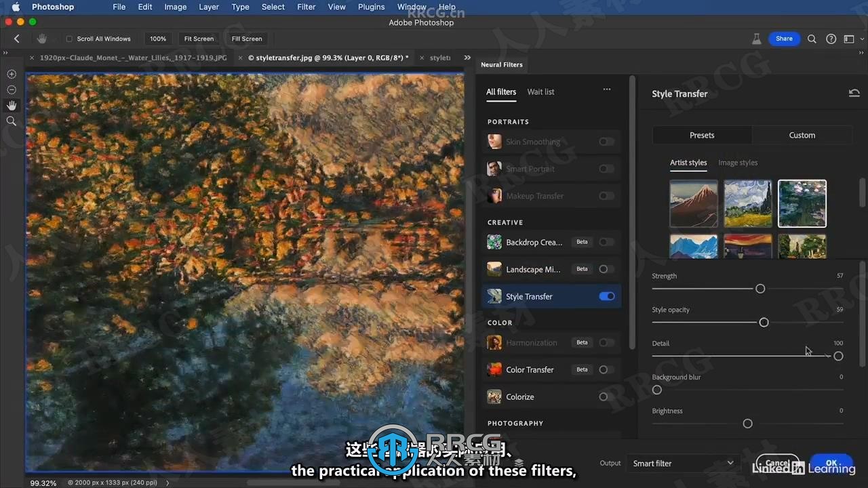Select the Hand tool in left toolbar

[x=12, y=105]
